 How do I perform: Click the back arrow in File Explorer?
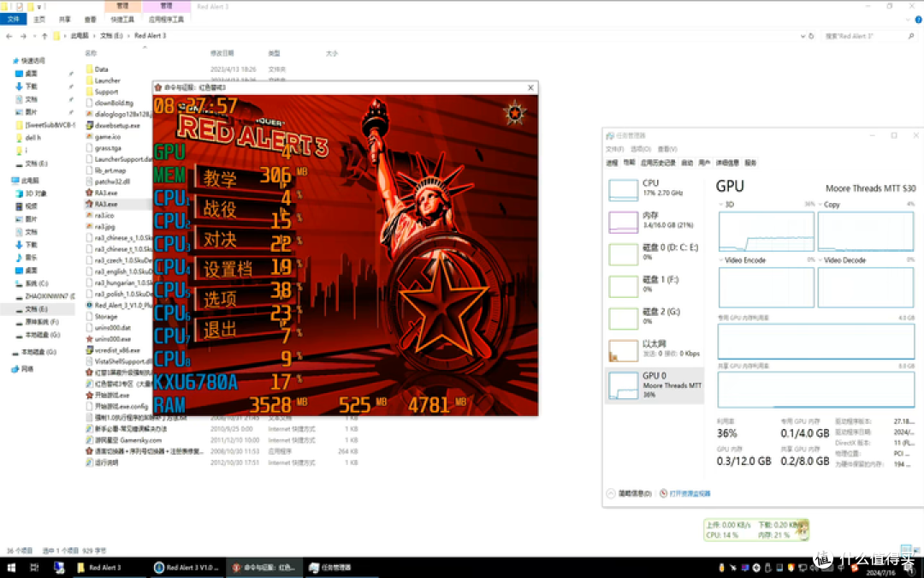click(9, 36)
